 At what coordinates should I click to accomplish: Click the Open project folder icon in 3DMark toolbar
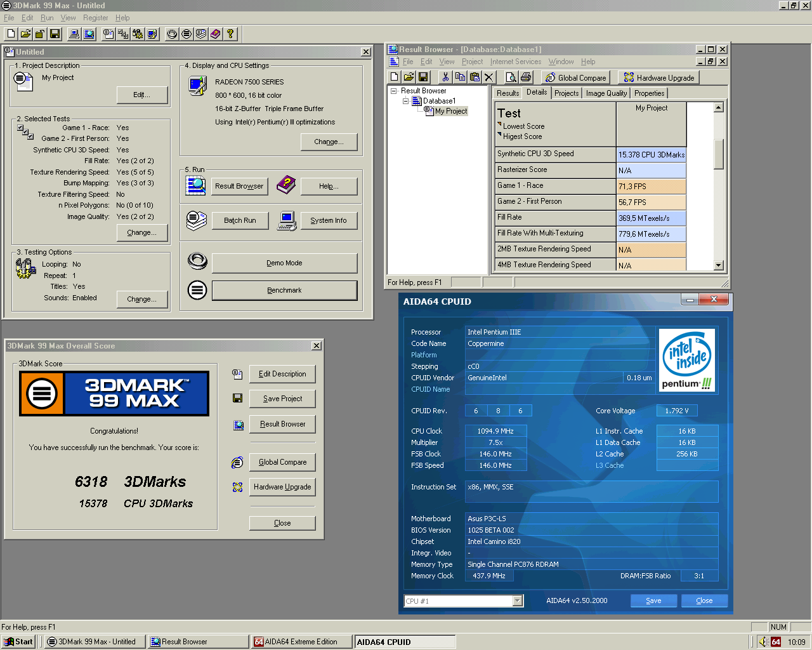tap(26, 34)
